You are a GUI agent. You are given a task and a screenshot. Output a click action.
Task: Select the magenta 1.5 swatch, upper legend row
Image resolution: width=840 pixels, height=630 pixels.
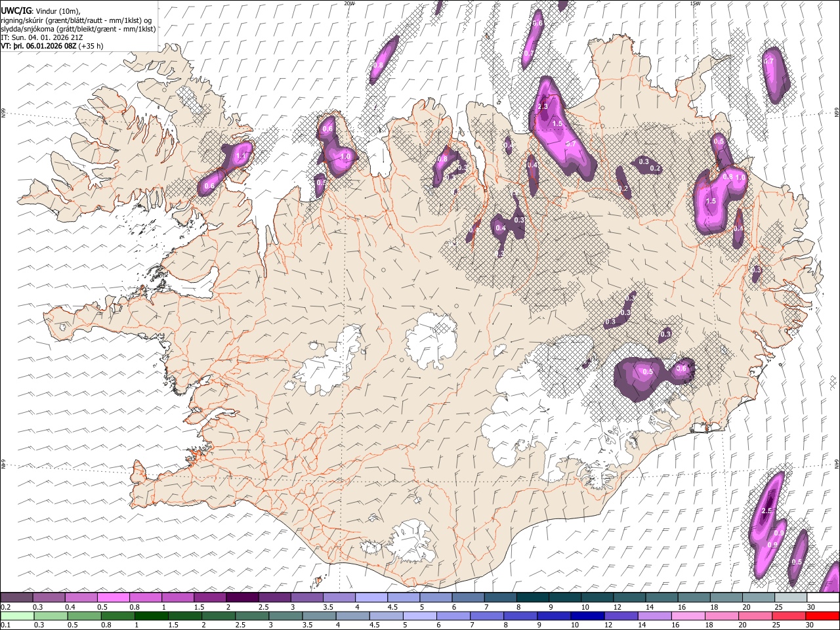pos(210,597)
